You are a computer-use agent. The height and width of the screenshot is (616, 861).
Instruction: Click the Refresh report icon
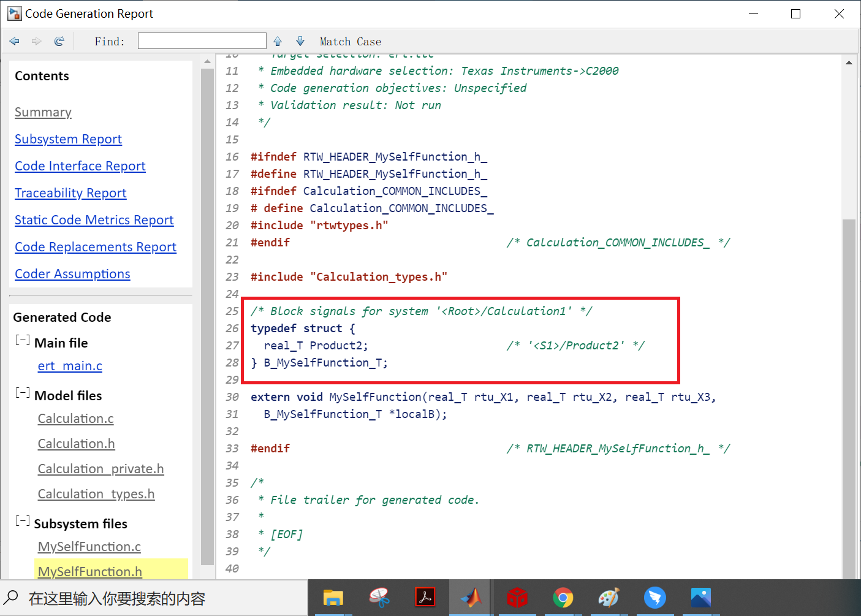[x=59, y=41]
